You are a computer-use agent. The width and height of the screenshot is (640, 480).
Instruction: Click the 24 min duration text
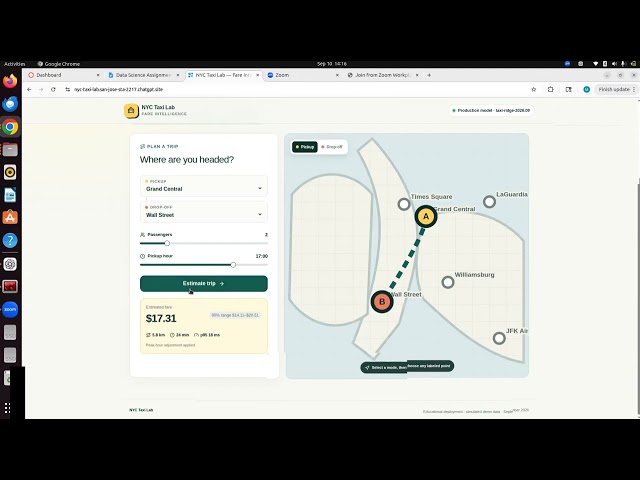(180, 335)
